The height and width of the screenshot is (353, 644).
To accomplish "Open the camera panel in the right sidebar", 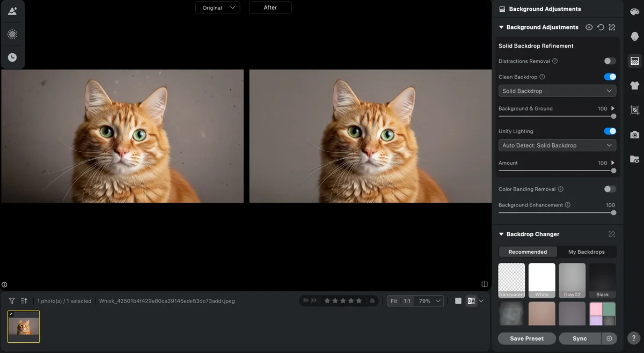I will [635, 135].
